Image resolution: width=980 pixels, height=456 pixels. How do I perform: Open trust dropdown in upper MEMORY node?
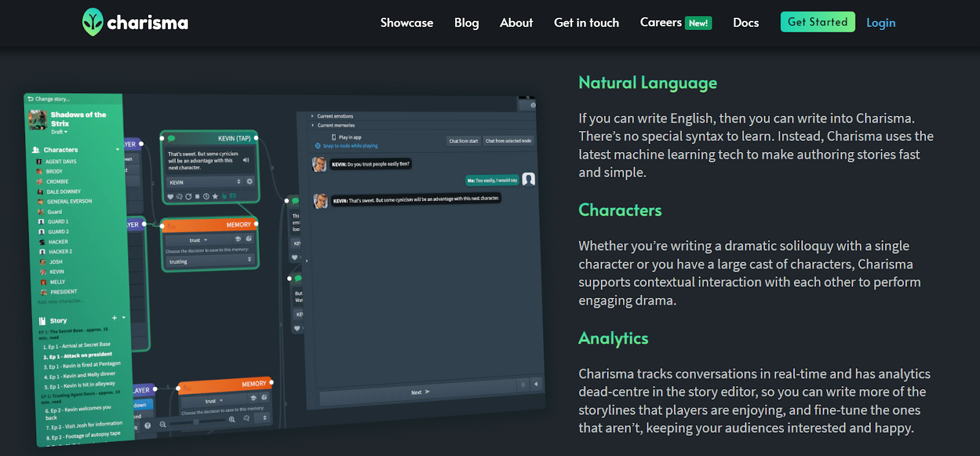pyautogui.click(x=198, y=240)
